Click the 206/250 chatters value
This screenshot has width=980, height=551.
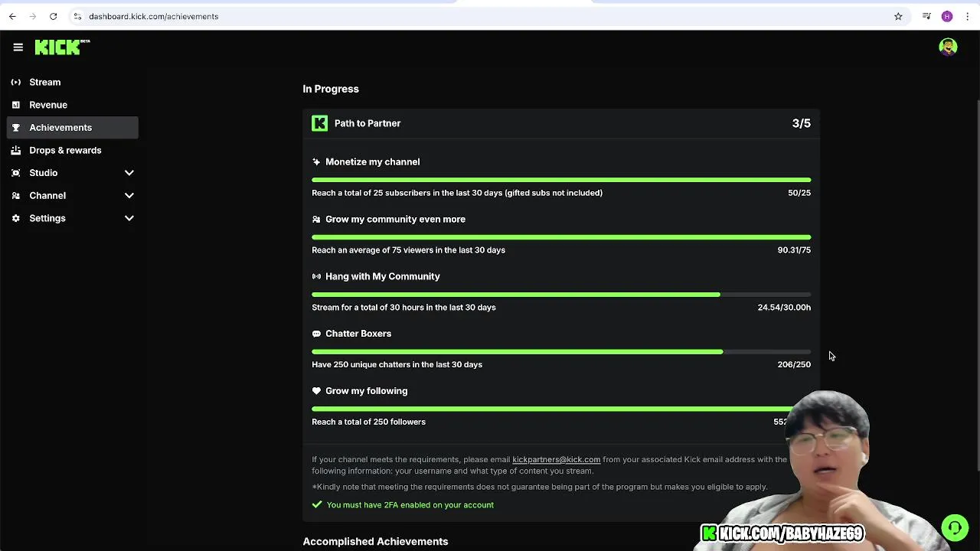(794, 365)
